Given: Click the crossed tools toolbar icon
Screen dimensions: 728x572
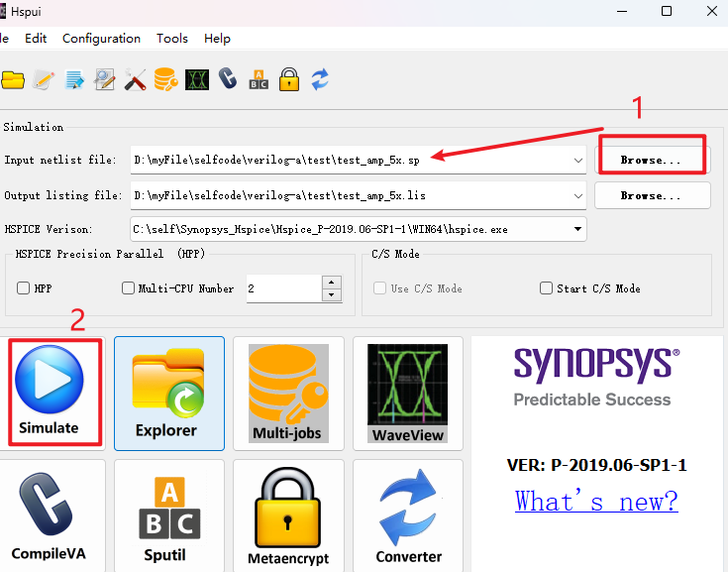Looking at the screenshot, I should (135, 80).
